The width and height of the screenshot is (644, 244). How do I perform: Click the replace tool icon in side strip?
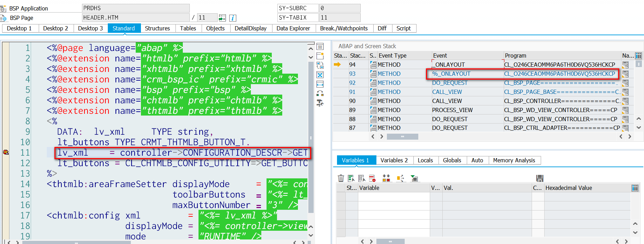(x=320, y=65)
